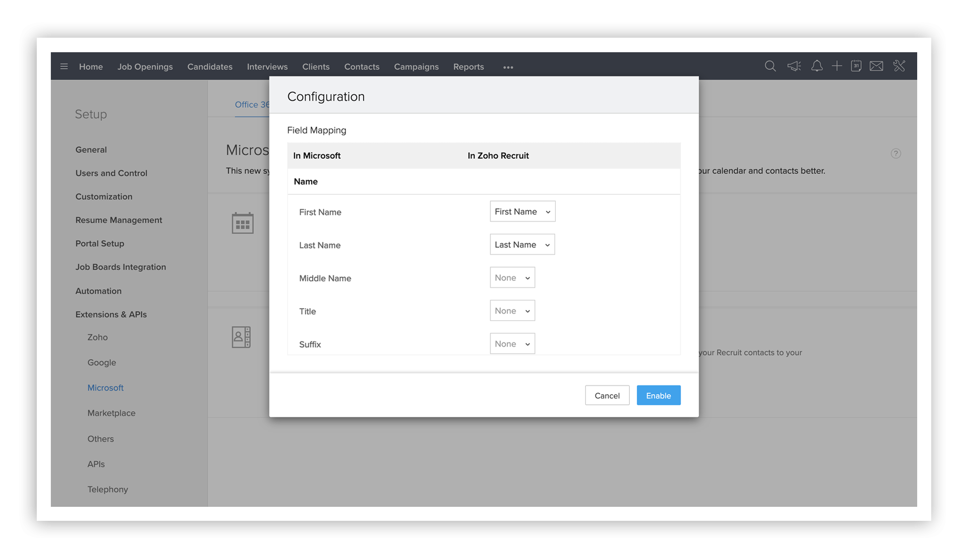Expand the Middle Name mapping dropdown
Screen dimensions: 968x560
[512, 278]
